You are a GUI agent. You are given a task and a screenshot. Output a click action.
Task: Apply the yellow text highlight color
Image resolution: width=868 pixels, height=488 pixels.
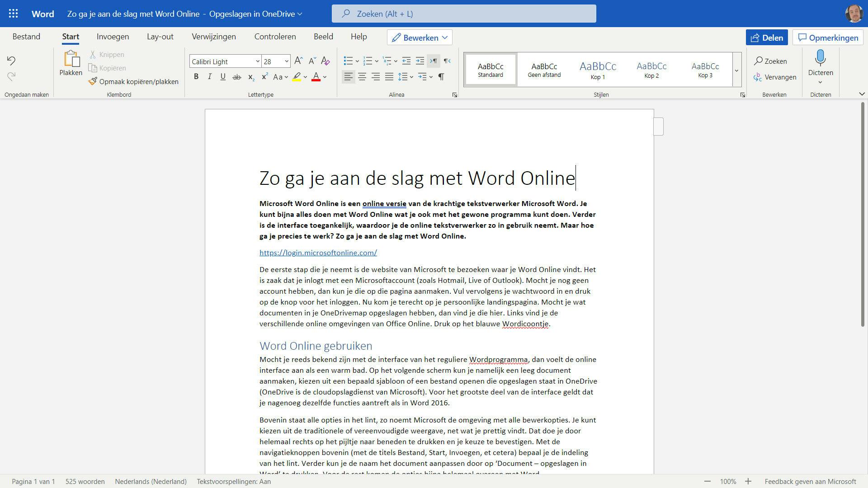(297, 77)
